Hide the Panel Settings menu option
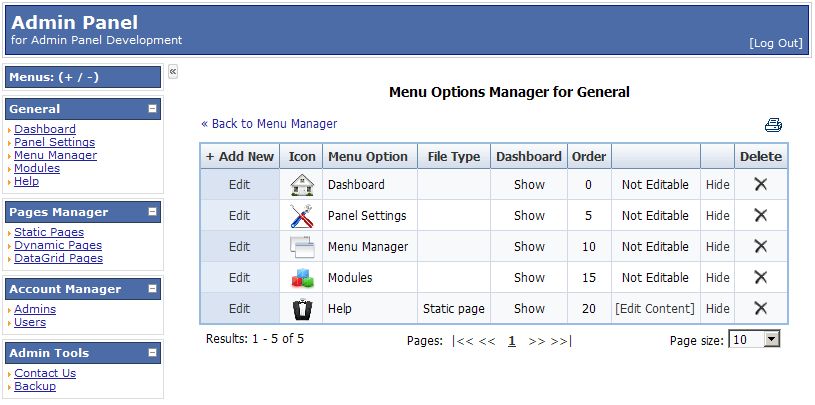815x405 pixels. pyautogui.click(x=718, y=216)
